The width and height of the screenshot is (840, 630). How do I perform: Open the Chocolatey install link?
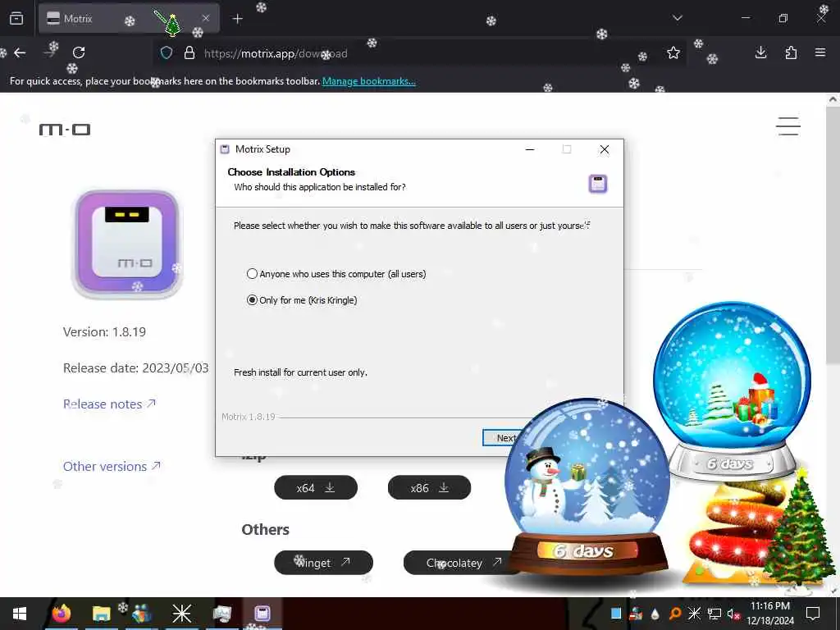461,563
